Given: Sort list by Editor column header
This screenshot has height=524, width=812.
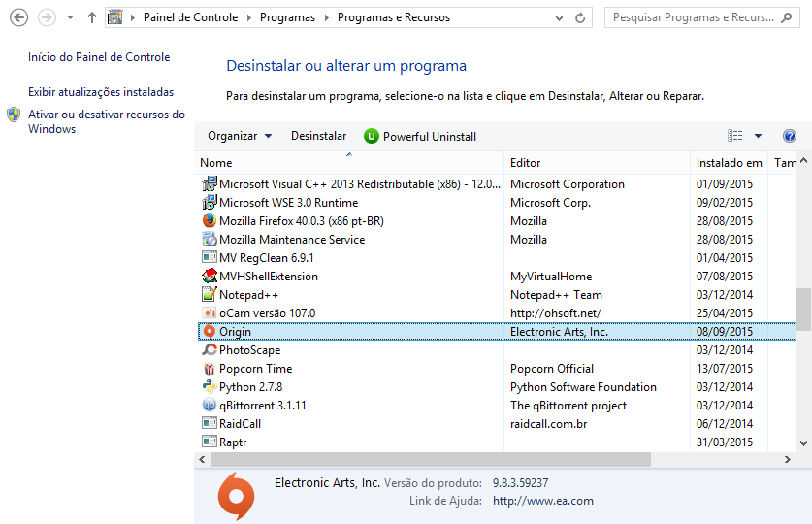Looking at the screenshot, I should tap(525, 163).
